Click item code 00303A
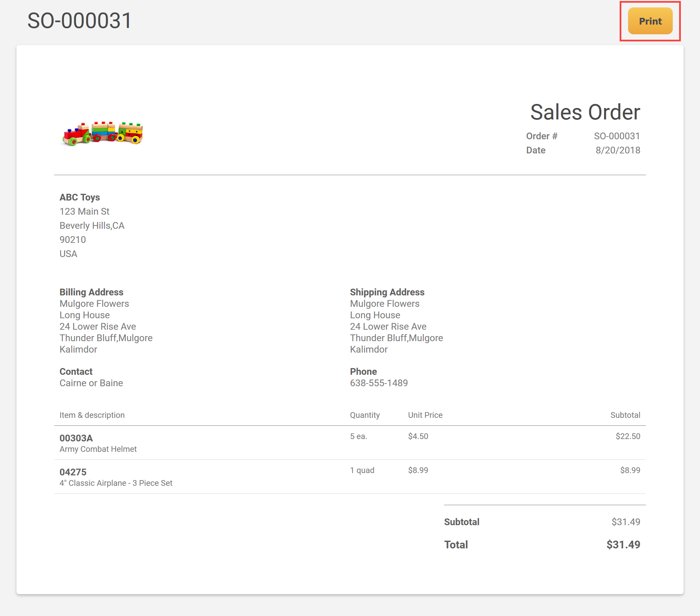 (76, 438)
